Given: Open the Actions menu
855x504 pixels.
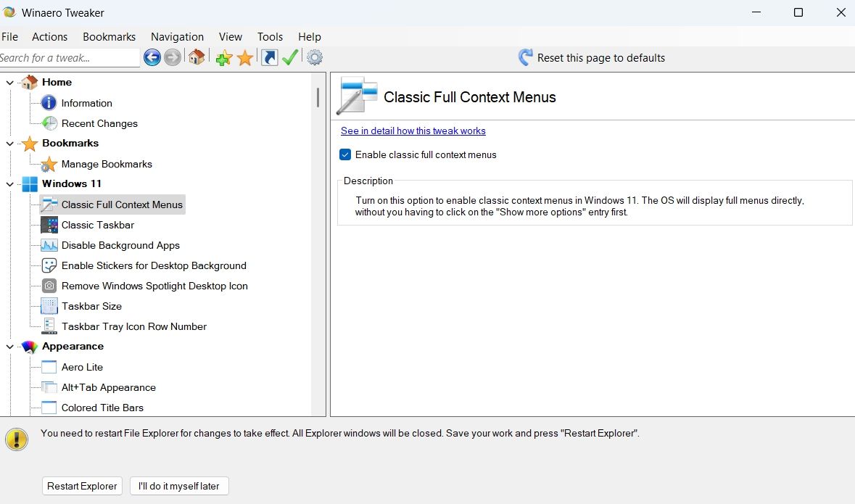Looking at the screenshot, I should click(49, 36).
